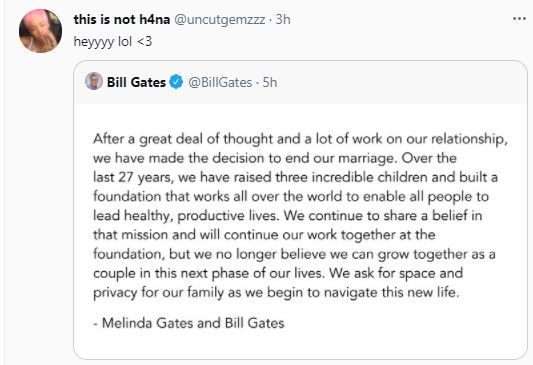The height and width of the screenshot is (365, 533).
Task: Open the @BillGates handle
Action: [x=220, y=82]
